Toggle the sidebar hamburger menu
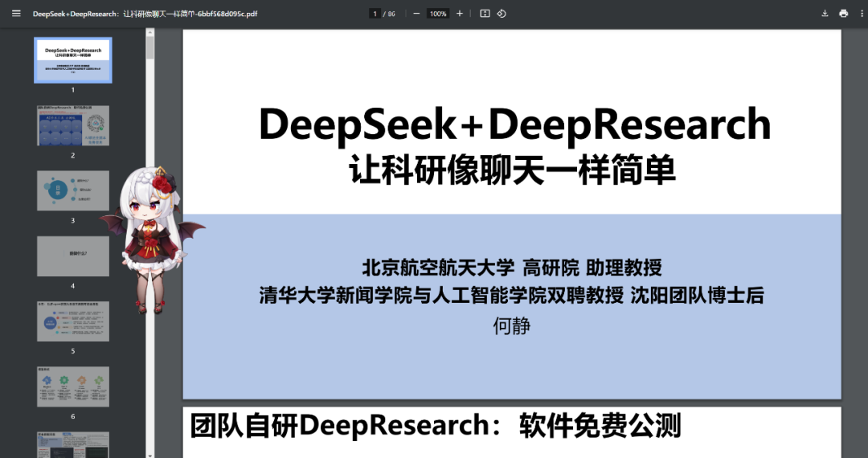Viewport: 868px width, 458px height. pos(16,14)
